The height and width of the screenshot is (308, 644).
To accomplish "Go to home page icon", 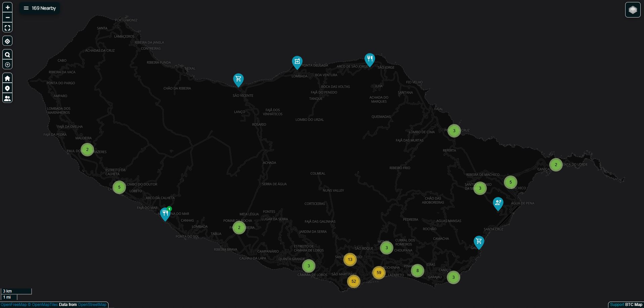I will click(7, 78).
